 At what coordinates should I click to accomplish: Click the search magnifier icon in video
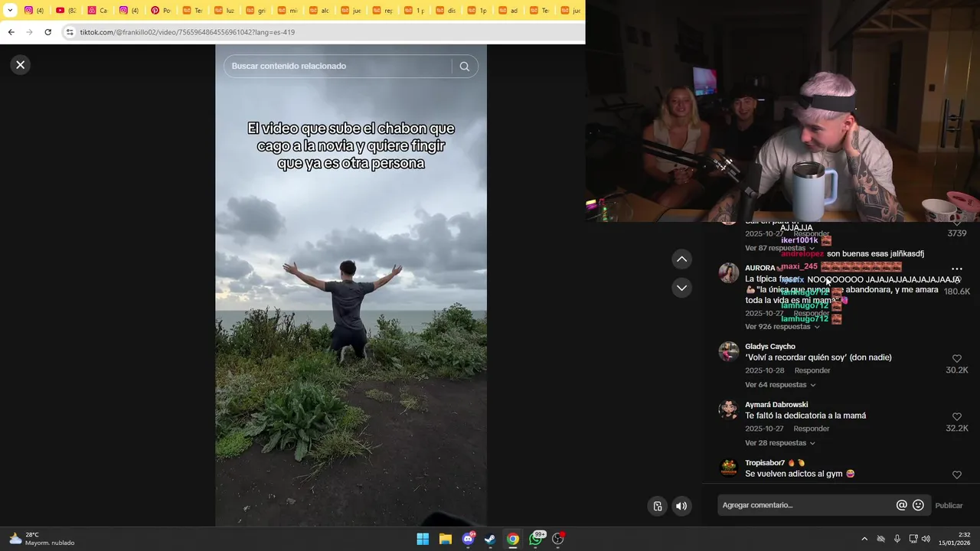click(x=464, y=67)
